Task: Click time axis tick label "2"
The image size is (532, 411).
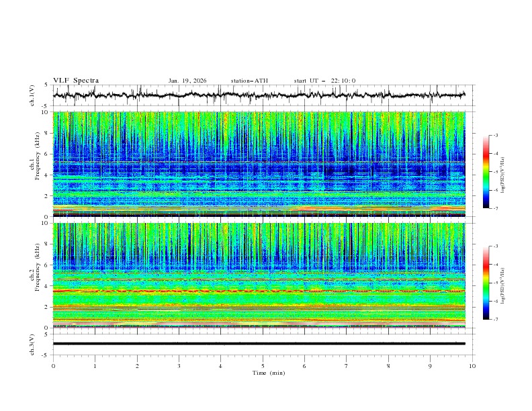Action: click(137, 366)
